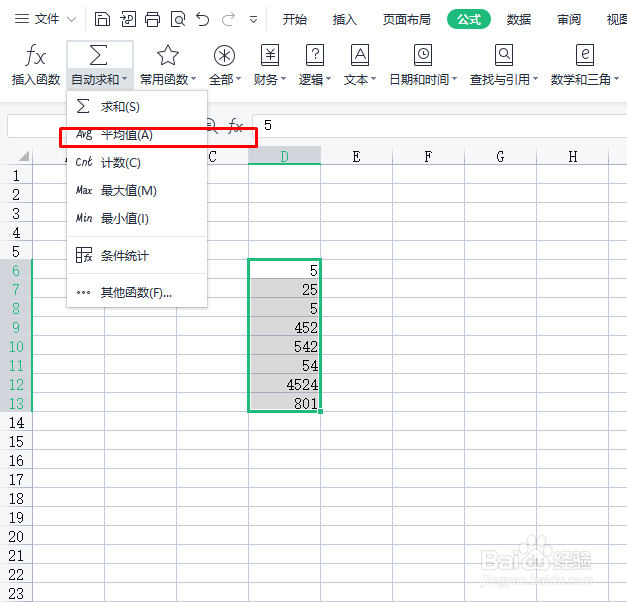Image resolution: width=627 pixels, height=602 pixels.
Task: Open 全部 functions asterisk icon
Action: (x=224, y=55)
